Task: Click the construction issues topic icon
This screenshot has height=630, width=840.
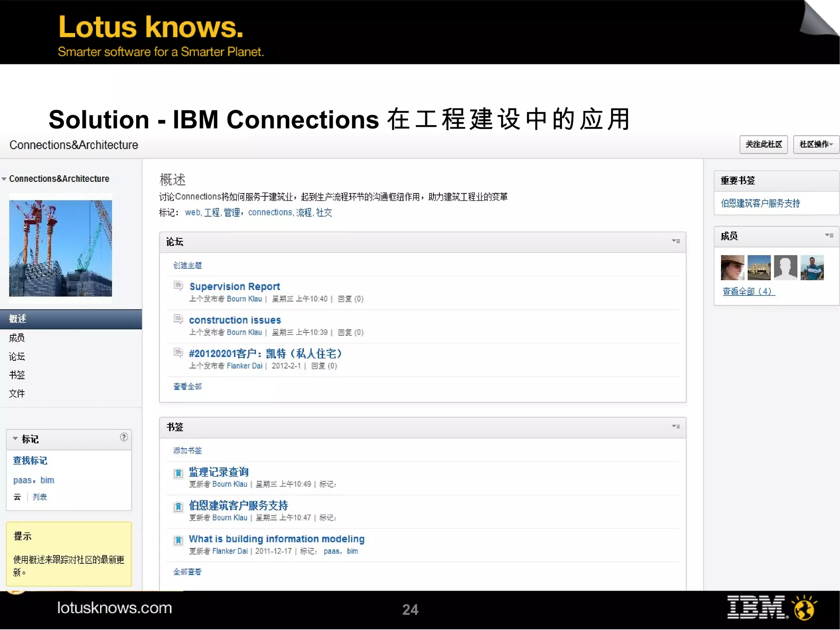Action: (178, 319)
